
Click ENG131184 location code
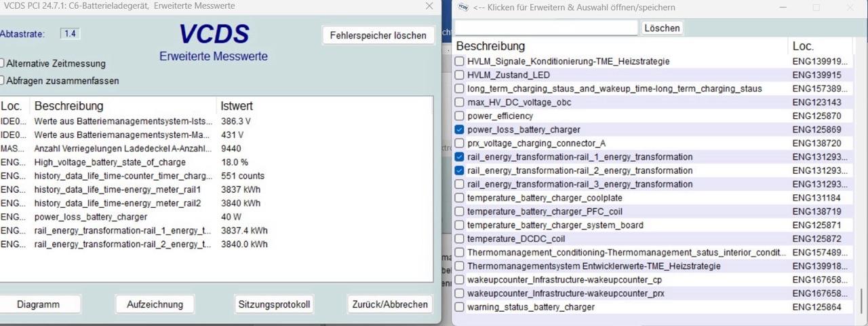(x=816, y=198)
